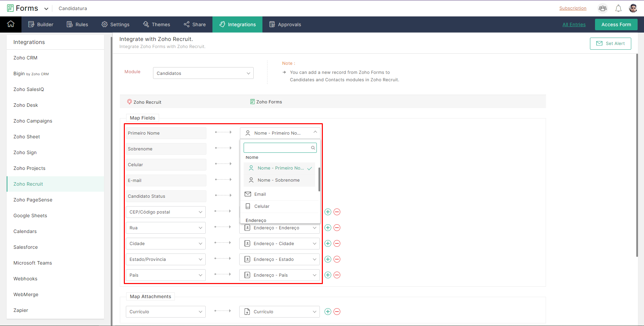Click the Access Form button

(616, 25)
